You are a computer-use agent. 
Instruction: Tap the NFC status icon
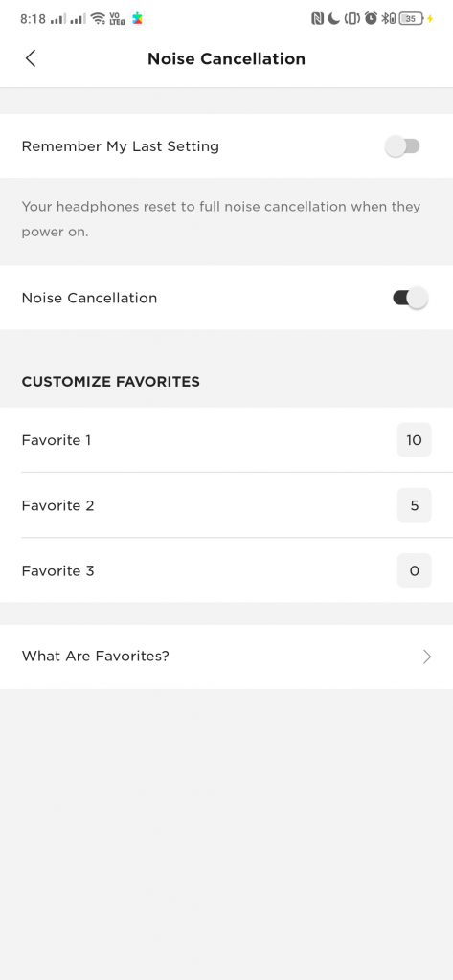tap(317, 19)
